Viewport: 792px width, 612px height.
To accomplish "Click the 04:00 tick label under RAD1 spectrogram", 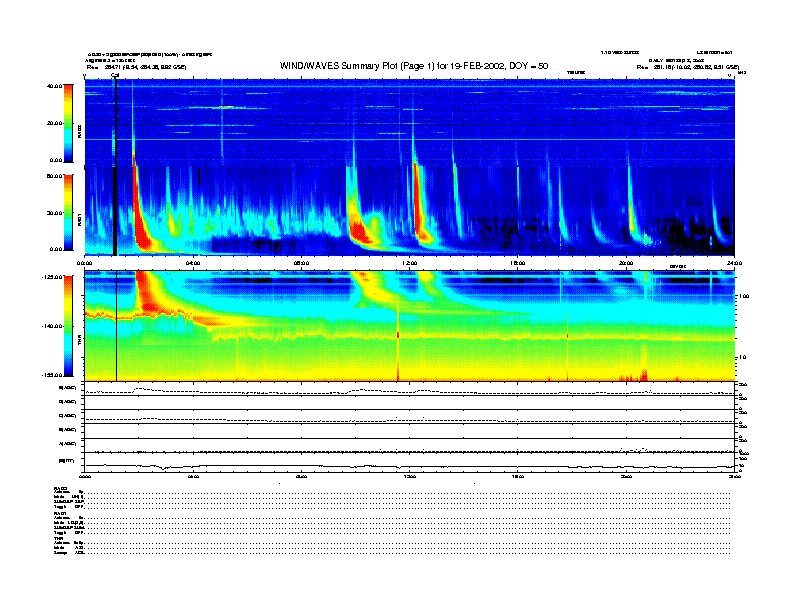I will [193, 263].
